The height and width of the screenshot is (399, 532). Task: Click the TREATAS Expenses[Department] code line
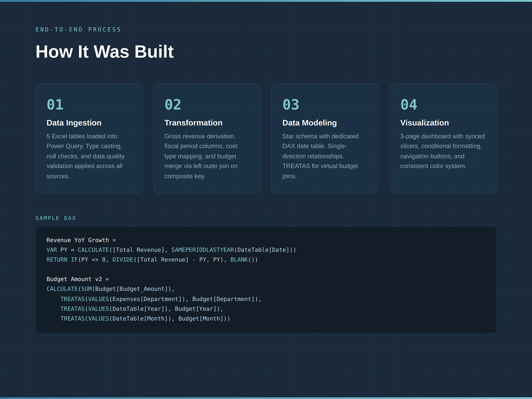[161, 299]
